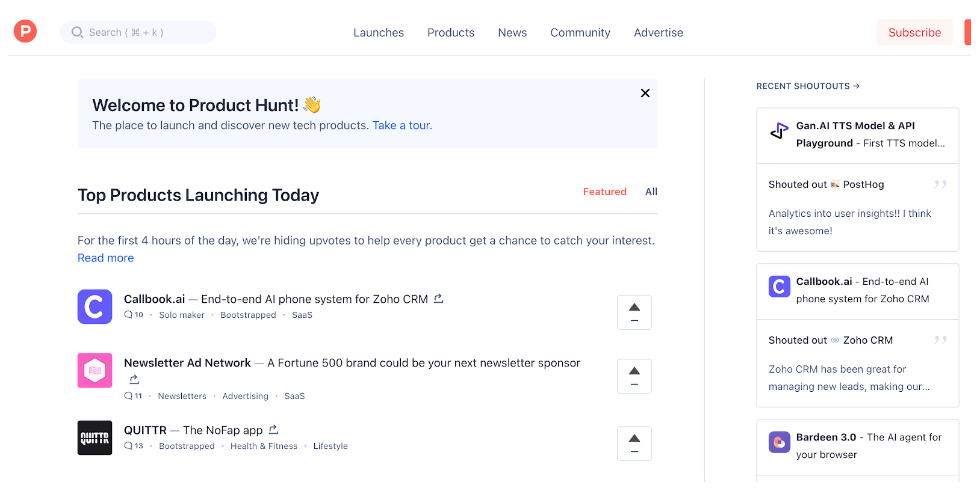Click the Gan.AI logo icon in shoutouts
The image size is (978, 490).
[x=779, y=131]
